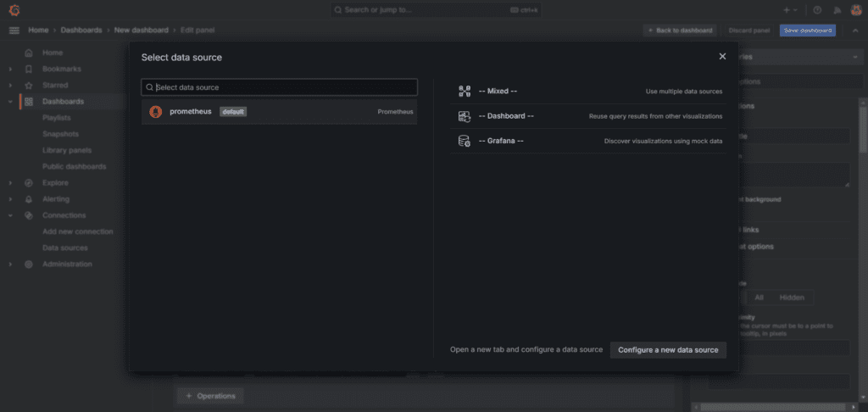Open Public dashboards in sidebar

75,167
